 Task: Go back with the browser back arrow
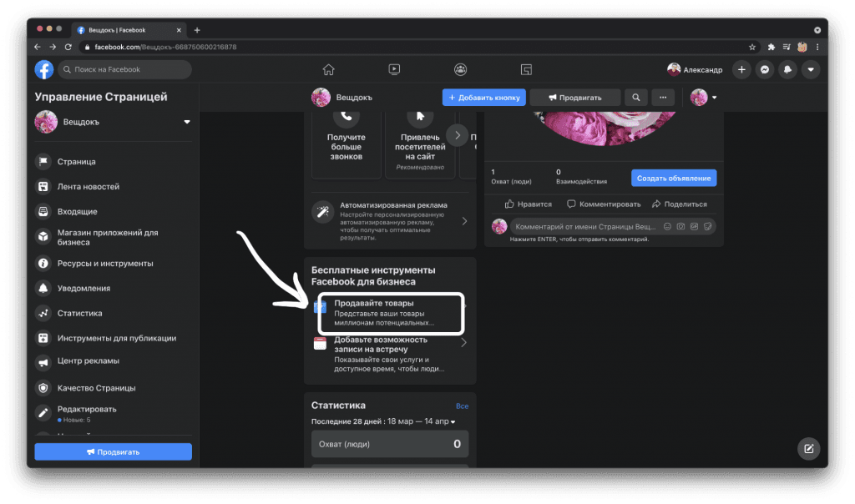click(37, 47)
